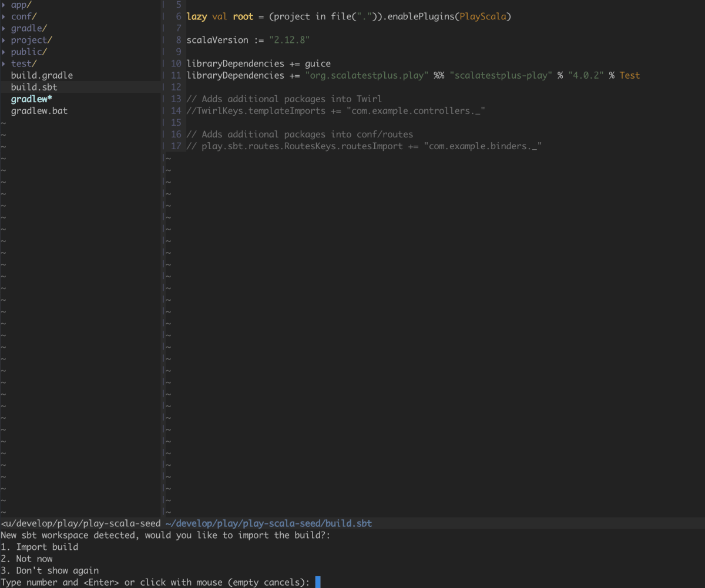Click "org.scalatestplus.play" string
705x588 pixels.
(367, 75)
